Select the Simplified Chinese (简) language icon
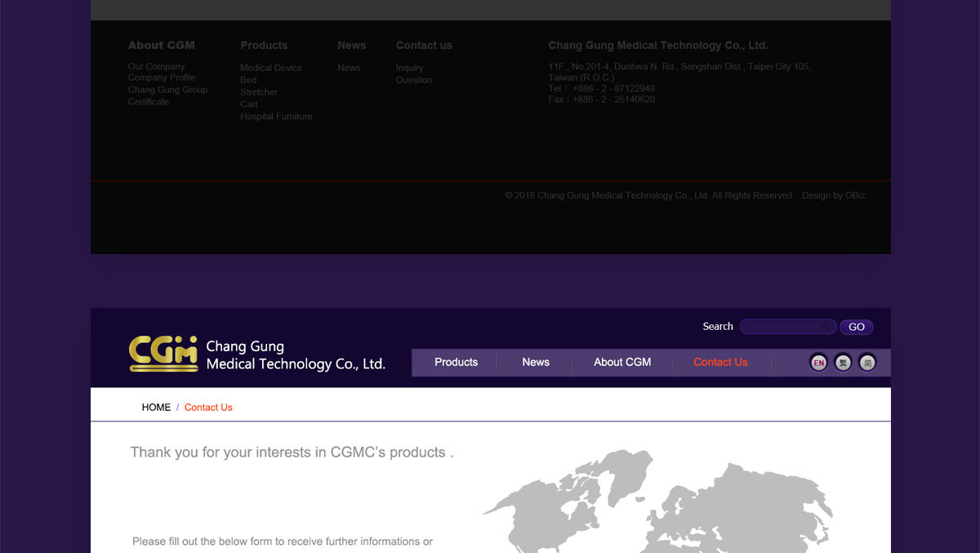 click(867, 363)
